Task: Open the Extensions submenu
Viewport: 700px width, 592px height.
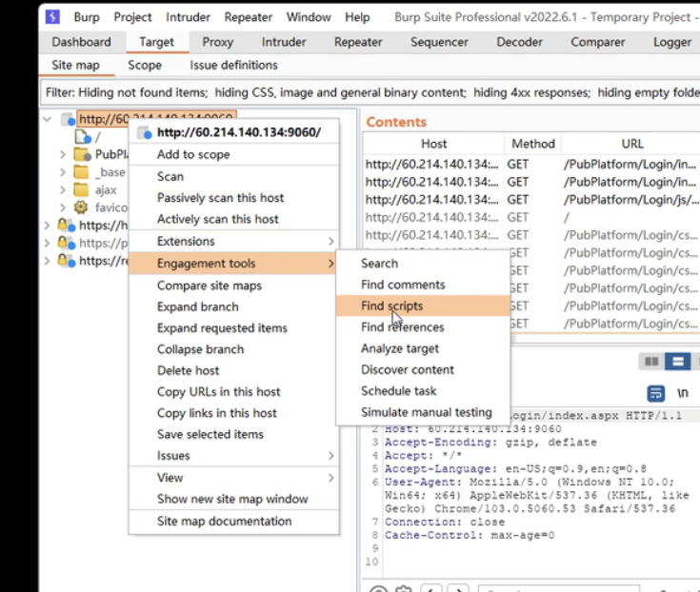Action: pos(234,242)
